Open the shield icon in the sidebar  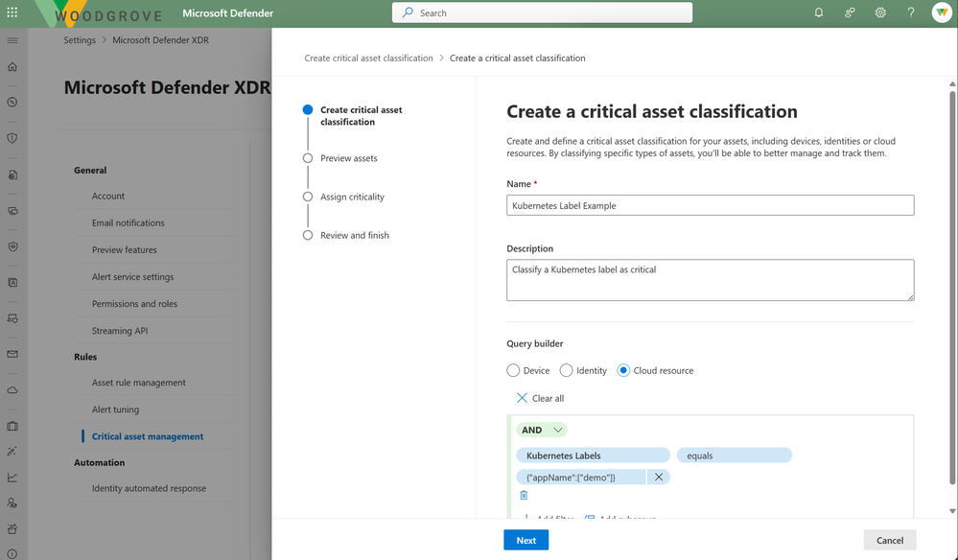[12, 139]
